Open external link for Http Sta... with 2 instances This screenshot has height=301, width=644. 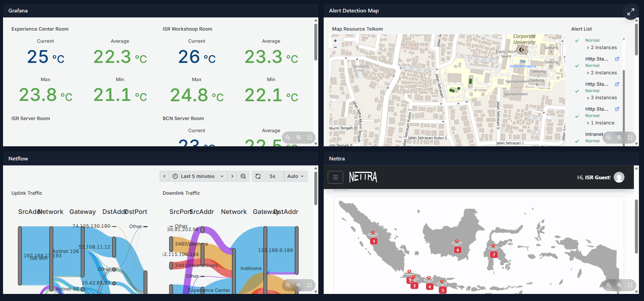pos(617,59)
